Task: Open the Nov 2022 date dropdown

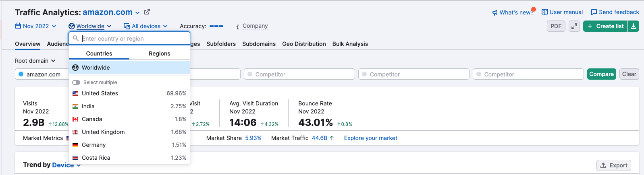Action: click(35, 26)
